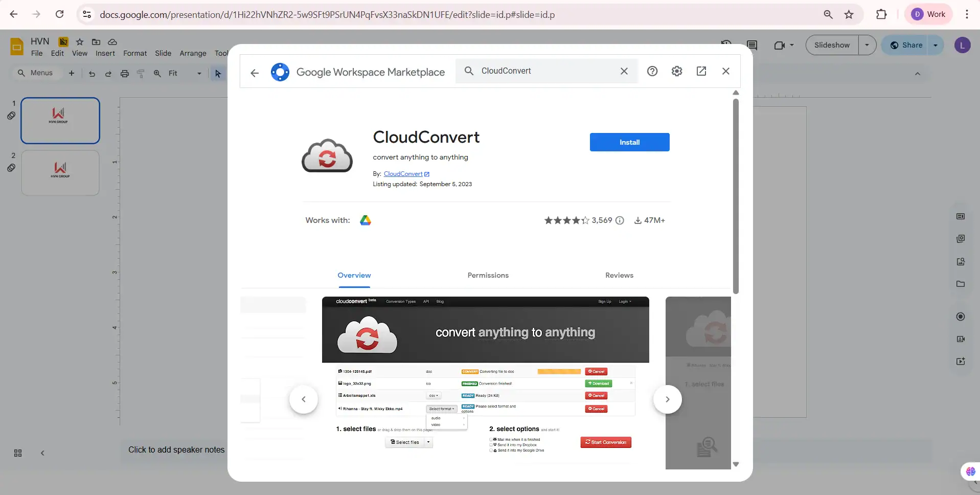Install the CloudConvert add-on
Screen dimensions: 980x495
point(629,142)
